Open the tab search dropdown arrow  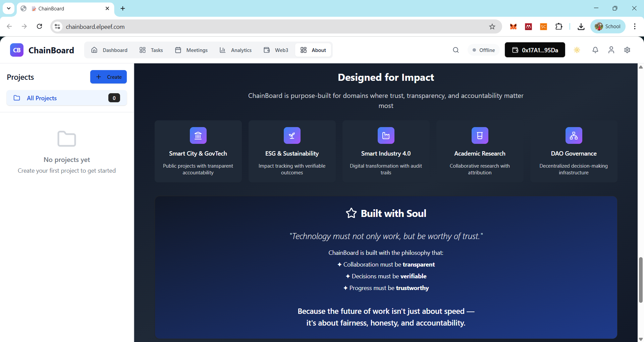tap(9, 8)
